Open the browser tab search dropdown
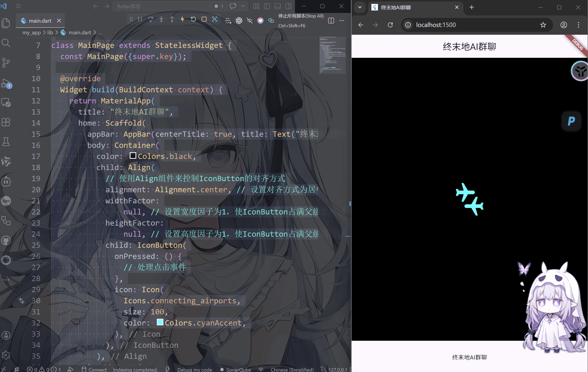Viewport: 588px width, 372px height. click(x=360, y=7)
